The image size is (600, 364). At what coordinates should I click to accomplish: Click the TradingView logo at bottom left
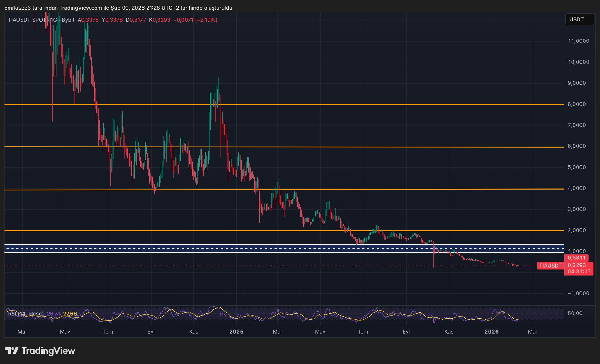[40, 351]
